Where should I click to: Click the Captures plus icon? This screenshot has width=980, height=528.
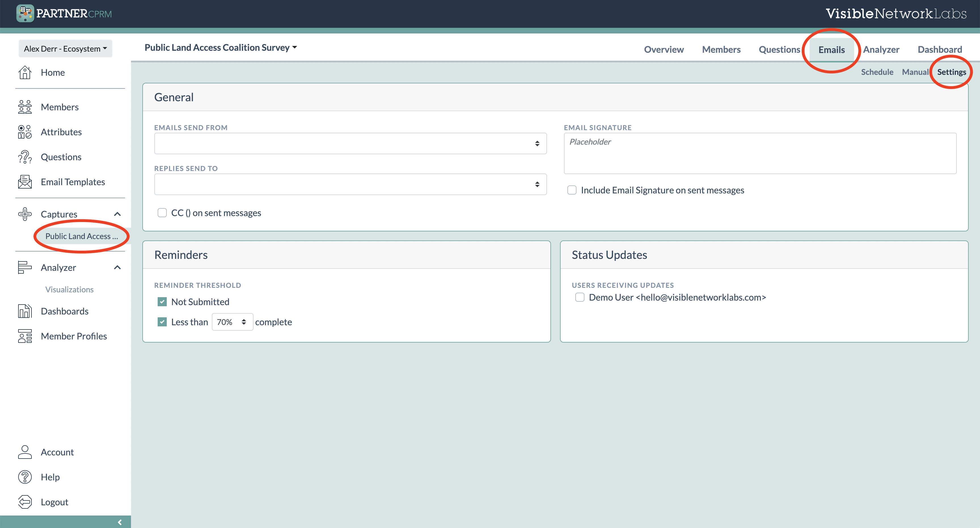point(24,214)
